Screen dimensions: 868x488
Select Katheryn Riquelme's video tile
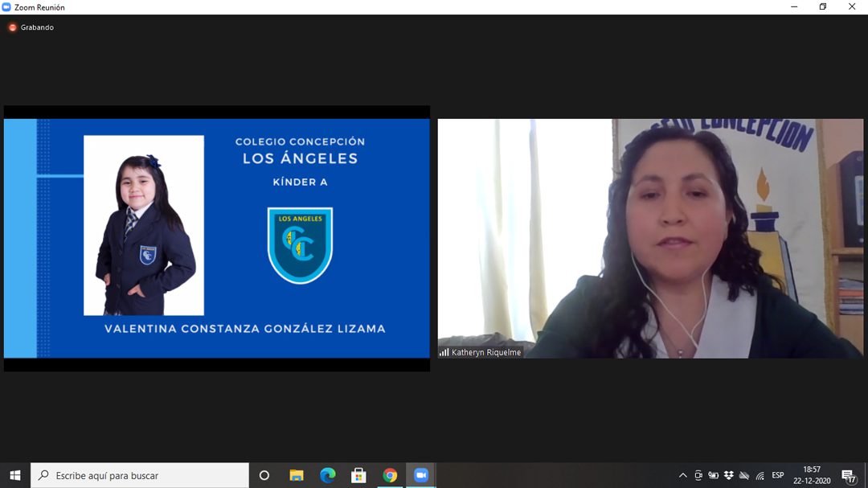(x=650, y=238)
